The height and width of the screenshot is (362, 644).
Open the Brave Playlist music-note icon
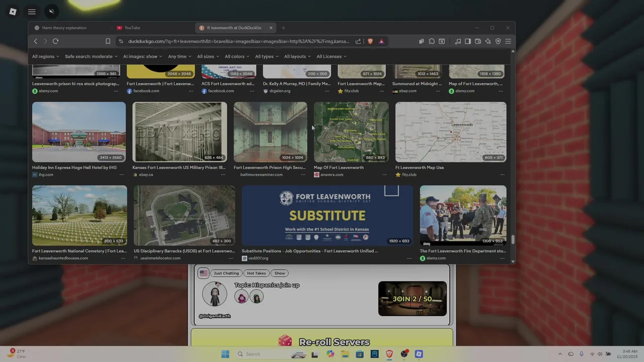457,41
